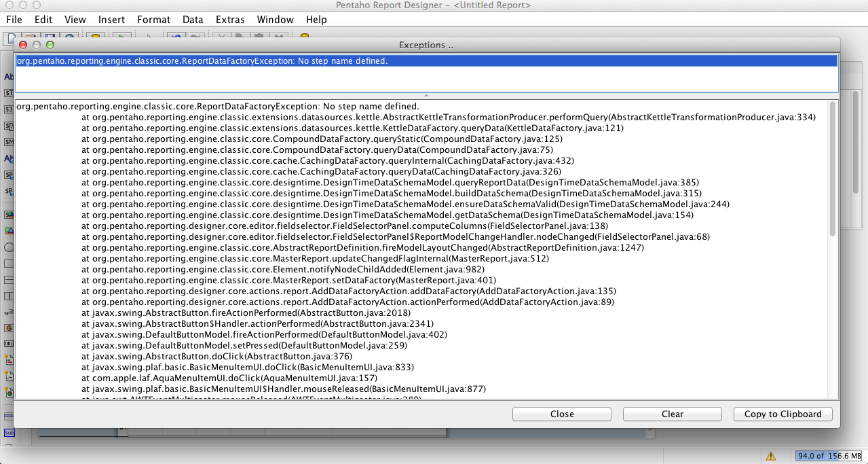Select the Pie-sparkline element in the palette

tap(9, 393)
